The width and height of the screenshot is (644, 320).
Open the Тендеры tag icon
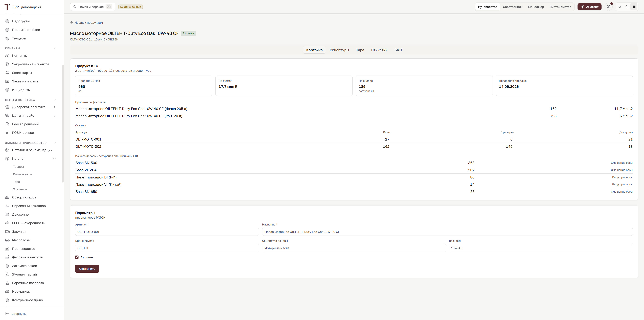(x=7, y=38)
